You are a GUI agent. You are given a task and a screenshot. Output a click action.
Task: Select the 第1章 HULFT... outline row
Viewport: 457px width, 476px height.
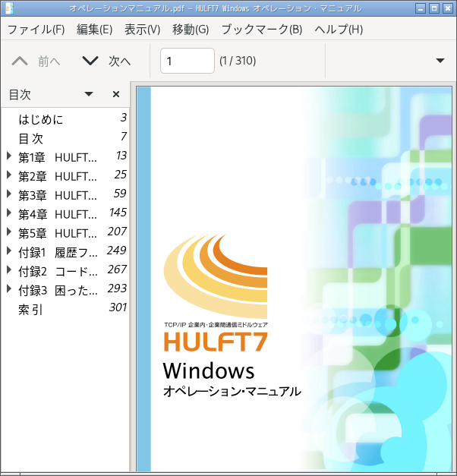(65, 157)
